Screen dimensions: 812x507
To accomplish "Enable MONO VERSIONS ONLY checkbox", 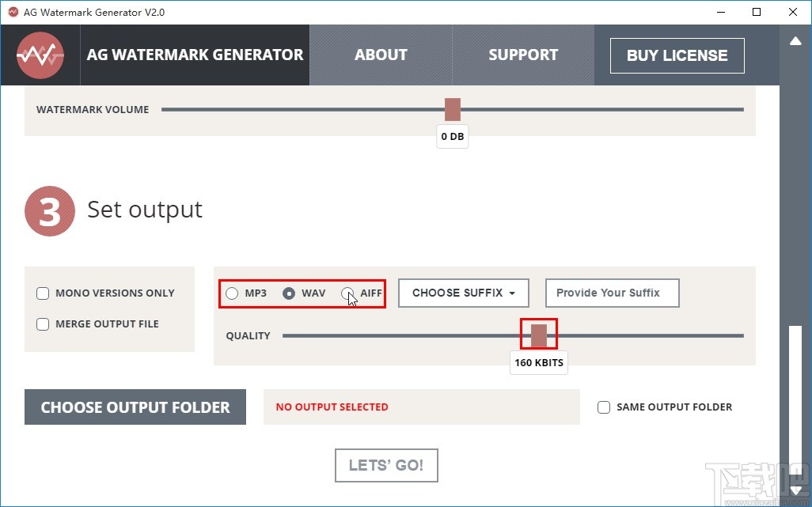I will pos(43,293).
